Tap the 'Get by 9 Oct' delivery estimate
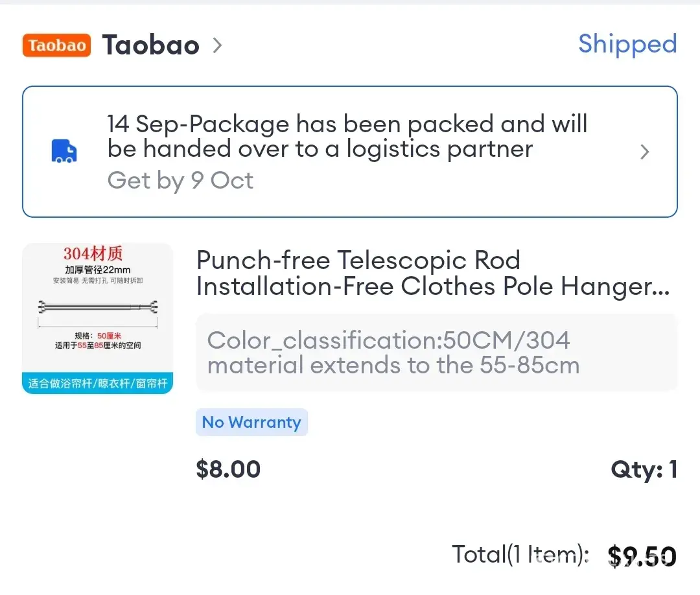 tap(180, 180)
